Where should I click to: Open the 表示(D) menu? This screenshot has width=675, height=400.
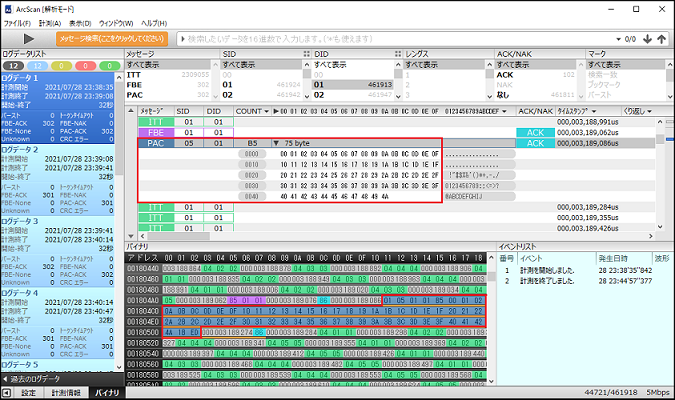point(80,23)
